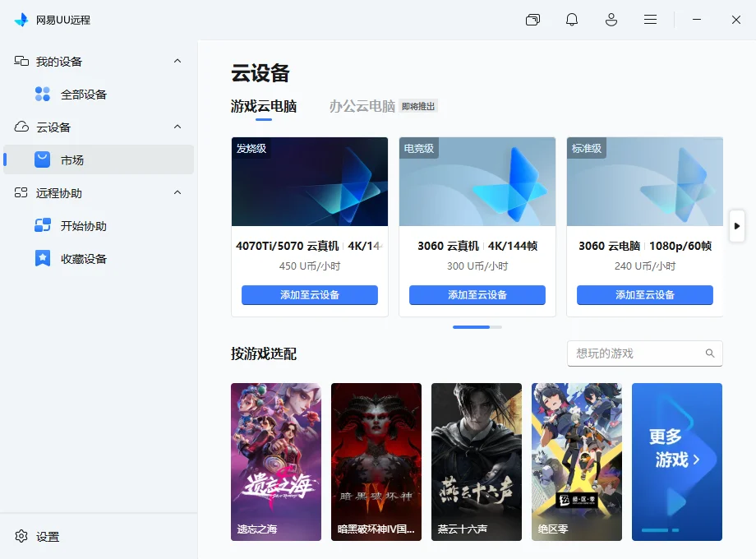The image size is (756, 559).
Task: Click 300 U币/小时 price text
Action: pyautogui.click(x=477, y=266)
